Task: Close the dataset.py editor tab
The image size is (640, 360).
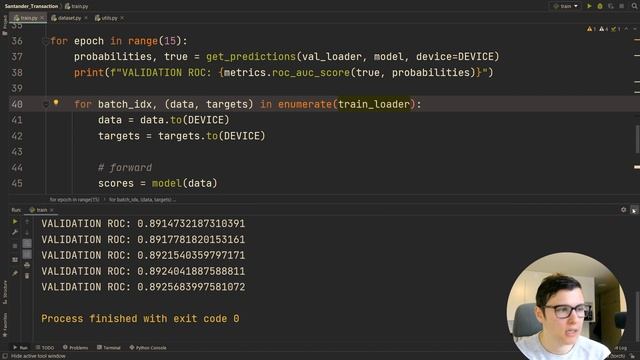Action: click(86, 18)
